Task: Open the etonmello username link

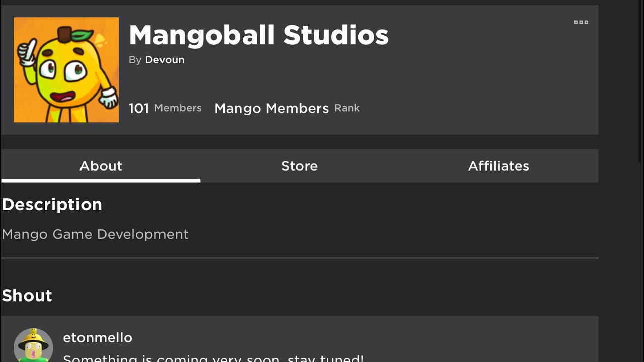Action: click(x=98, y=338)
